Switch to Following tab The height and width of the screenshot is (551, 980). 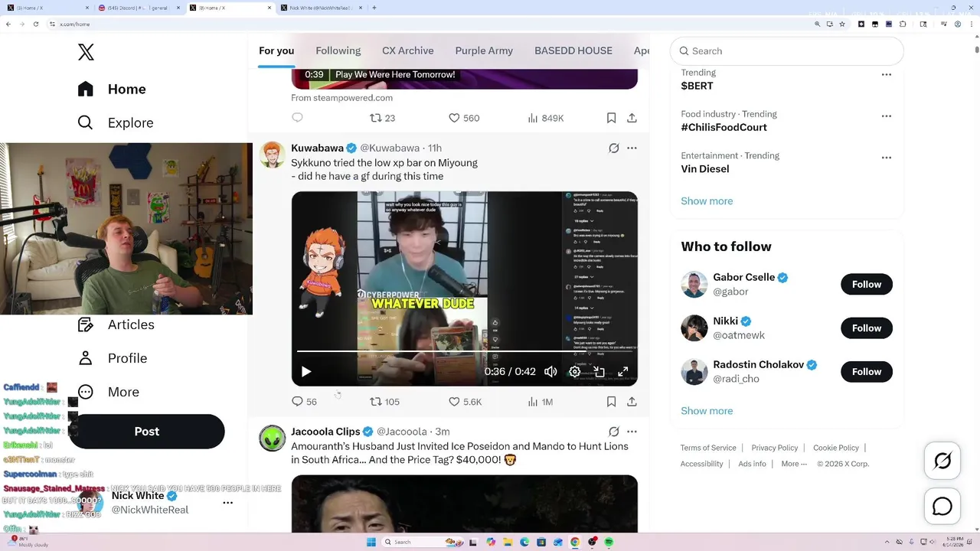pyautogui.click(x=338, y=51)
